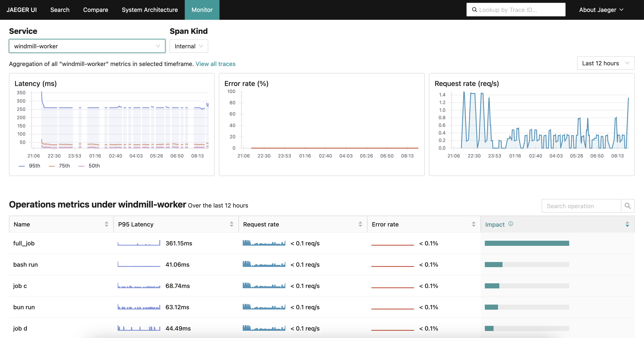Click the Search operation input field
This screenshot has height=338, width=644.
tap(581, 205)
